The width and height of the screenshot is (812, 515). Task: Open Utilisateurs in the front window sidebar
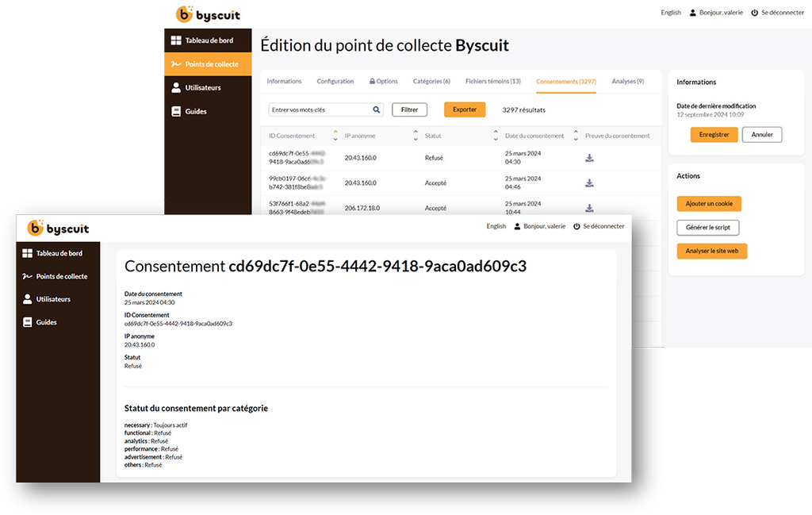(58, 299)
